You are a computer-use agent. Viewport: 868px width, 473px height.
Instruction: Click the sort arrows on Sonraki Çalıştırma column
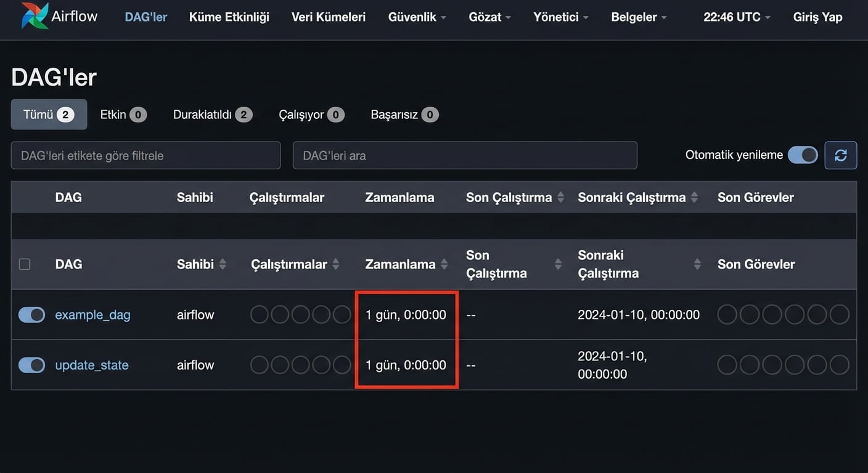coord(697,264)
